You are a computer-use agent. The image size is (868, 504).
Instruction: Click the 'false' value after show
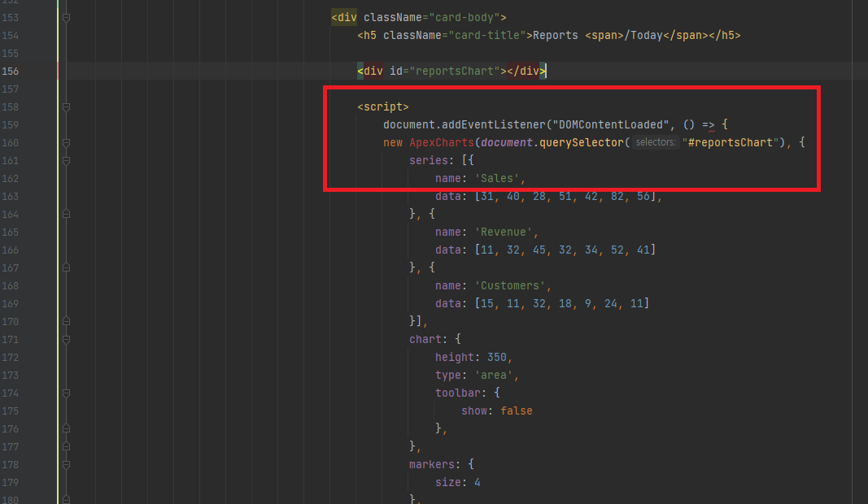pos(517,411)
